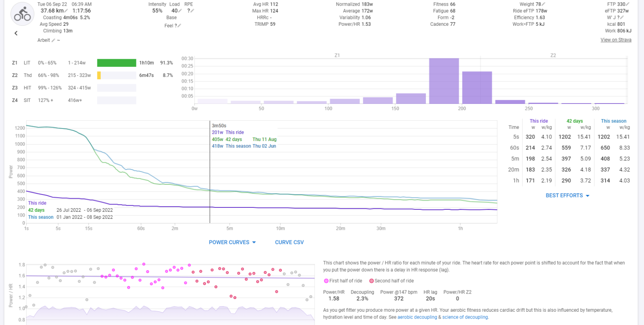
Task: Click the Normalized 183w value
Action: point(367,4)
